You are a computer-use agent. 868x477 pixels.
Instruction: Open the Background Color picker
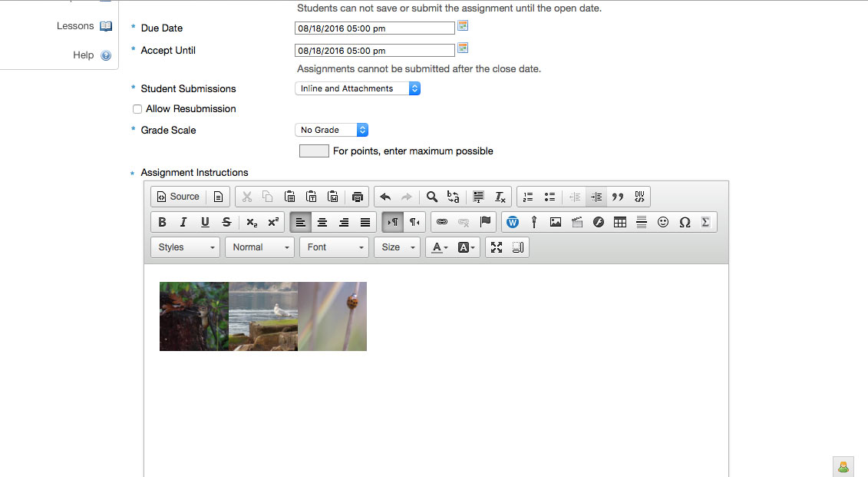[x=466, y=247]
